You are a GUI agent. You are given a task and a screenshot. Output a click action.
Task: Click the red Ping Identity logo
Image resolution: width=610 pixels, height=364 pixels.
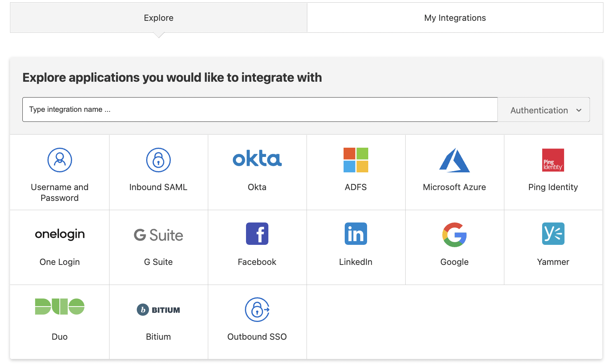(x=553, y=160)
